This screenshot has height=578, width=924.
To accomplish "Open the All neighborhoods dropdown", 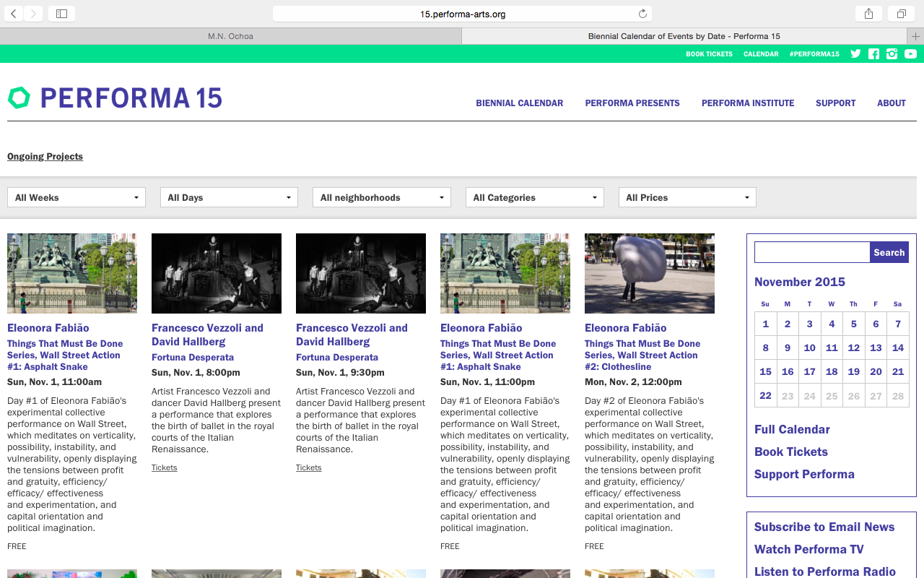I will pyautogui.click(x=382, y=197).
